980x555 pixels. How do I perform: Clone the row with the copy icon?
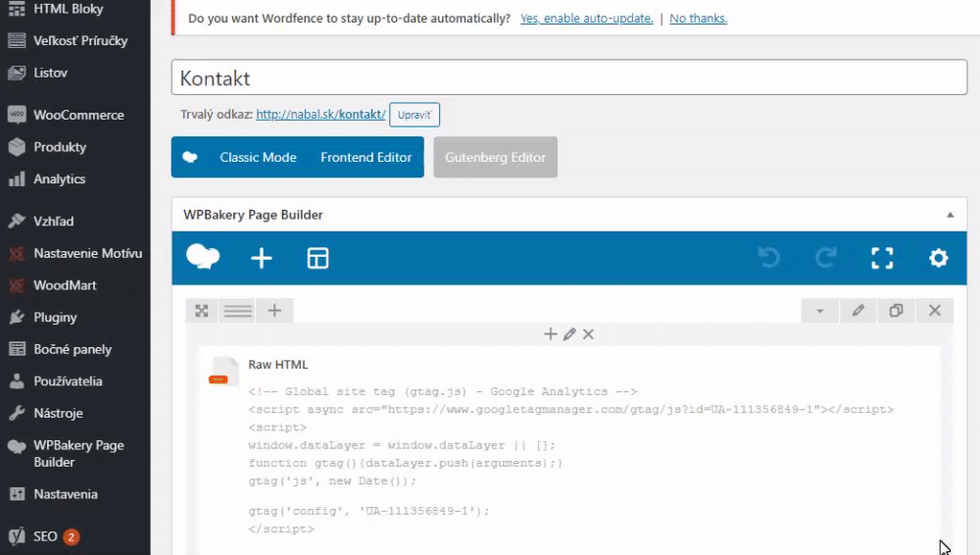[897, 311]
